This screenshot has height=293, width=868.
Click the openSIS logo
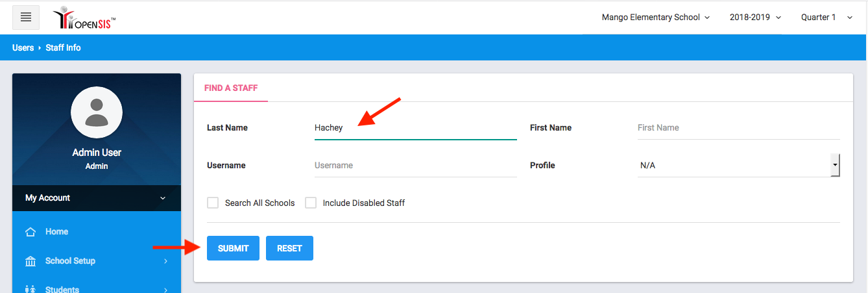[x=84, y=18]
